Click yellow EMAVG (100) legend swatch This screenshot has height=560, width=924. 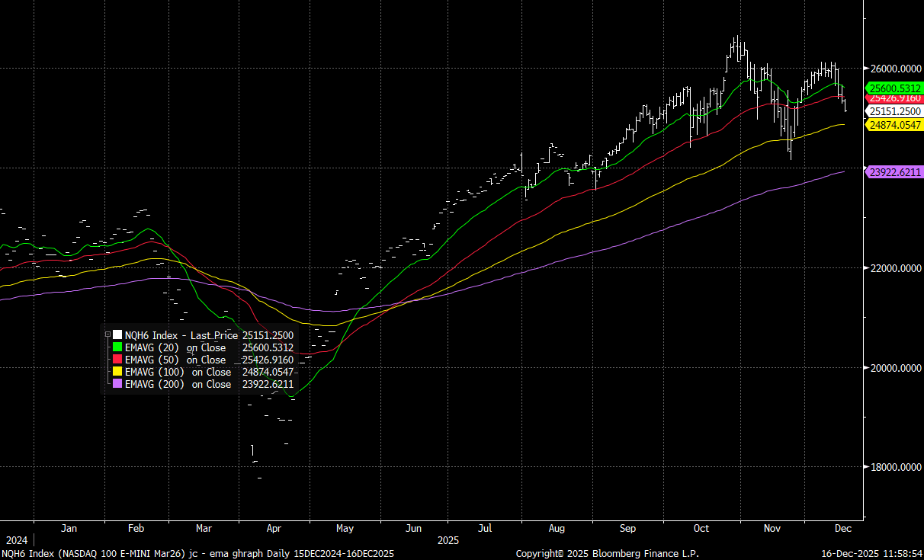click(117, 372)
